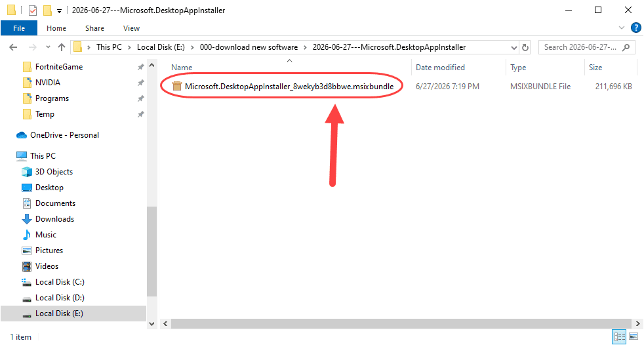Screen dimensions: 644x345
Task: Open address bar history dropdown
Action: [513, 48]
